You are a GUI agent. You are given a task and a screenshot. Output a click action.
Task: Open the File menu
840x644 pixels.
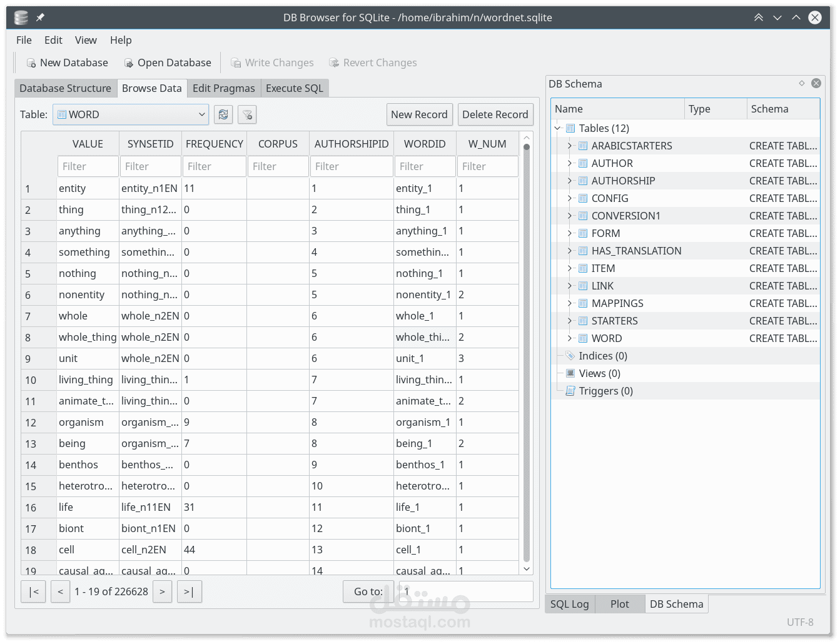coord(24,40)
